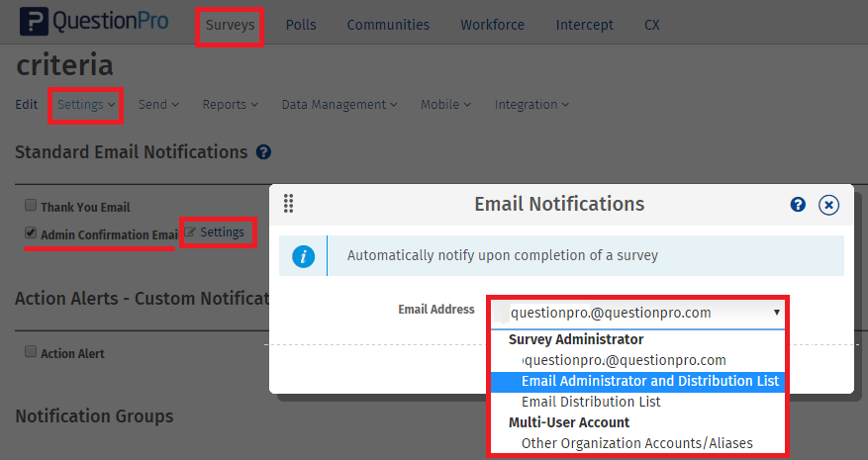
Task: Expand the Reports dropdown menu
Action: 230,105
